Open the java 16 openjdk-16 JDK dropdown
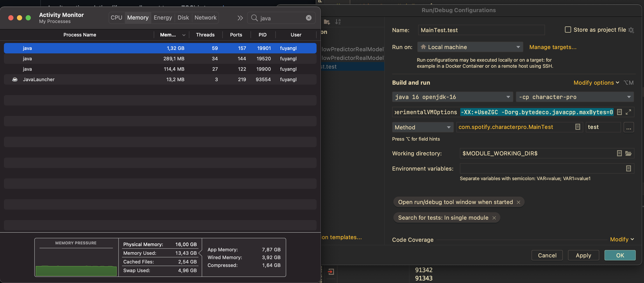Viewport: 644px width, 283px height. (452, 97)
